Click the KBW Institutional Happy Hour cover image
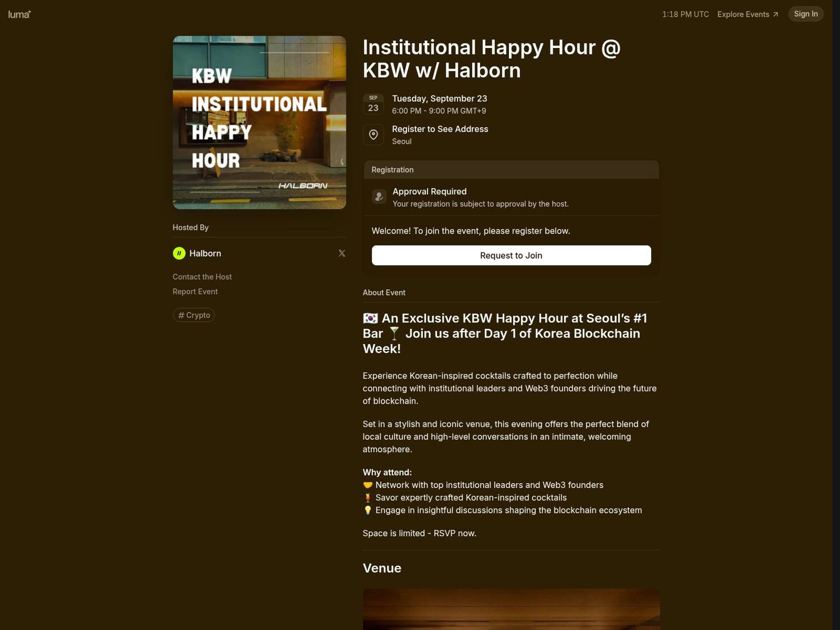840x630 pixels. tap(260, 122)
